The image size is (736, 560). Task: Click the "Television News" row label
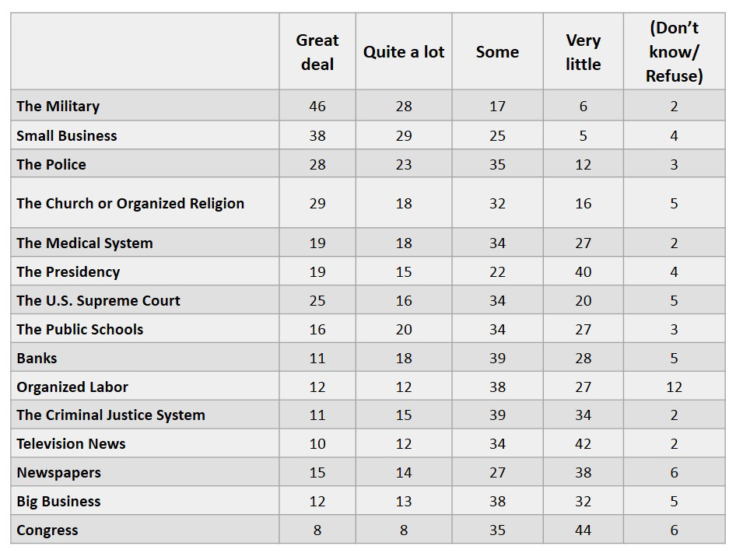[x=72, y=444]
